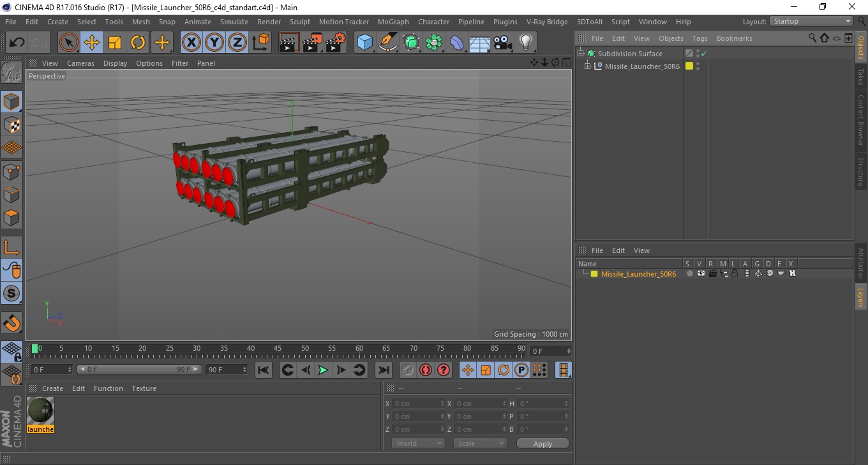
Task: Select the Rotate tool
Action: pos(138,43)
